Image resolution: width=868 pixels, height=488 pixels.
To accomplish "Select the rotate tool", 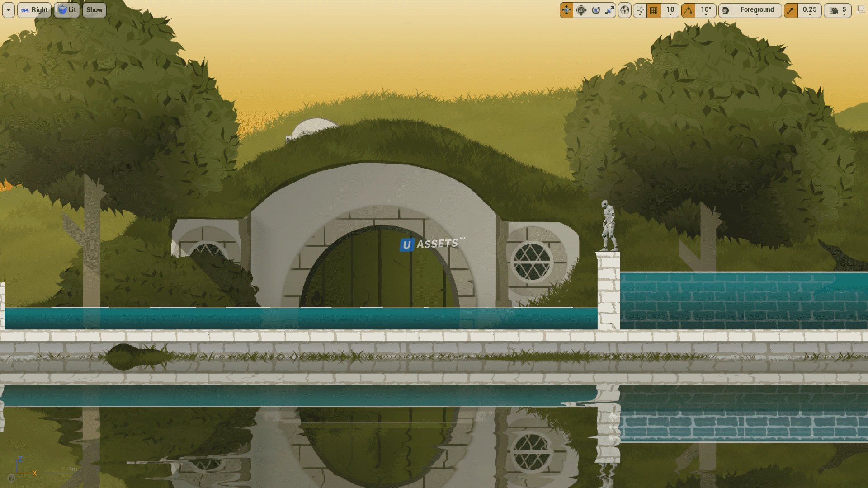I will click(596, 10).
